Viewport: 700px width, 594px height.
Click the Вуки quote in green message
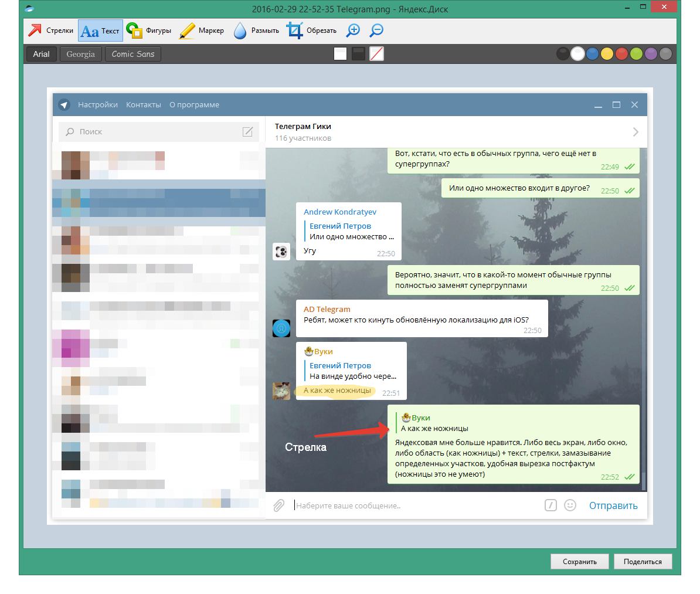point(433,423)
